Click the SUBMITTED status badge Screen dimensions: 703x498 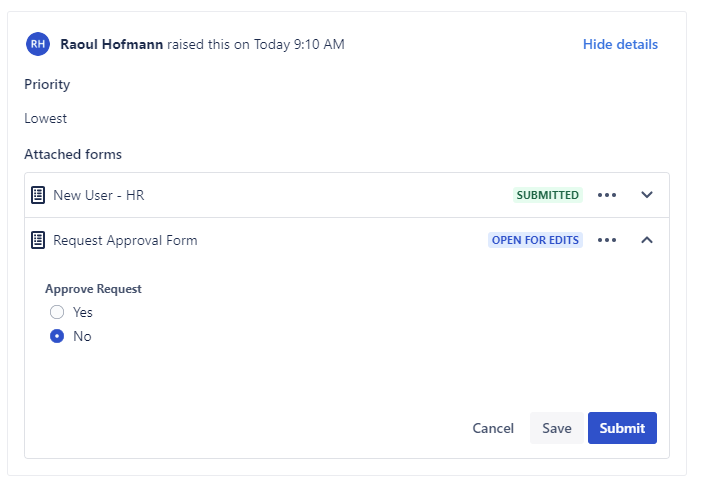click(547, 195)
